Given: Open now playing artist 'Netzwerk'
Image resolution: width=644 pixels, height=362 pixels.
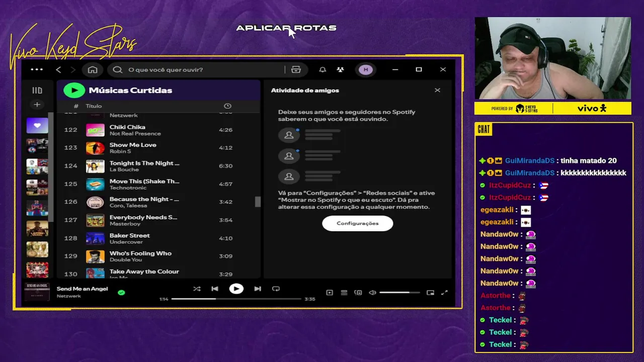Looking at the screenshot, I should (69, 296).
